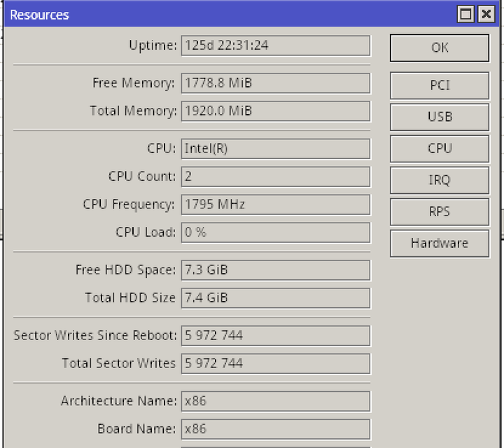This screenshot has height=448, width=504.
Task: Open the RPS settings button
Action: coord(440,211)
